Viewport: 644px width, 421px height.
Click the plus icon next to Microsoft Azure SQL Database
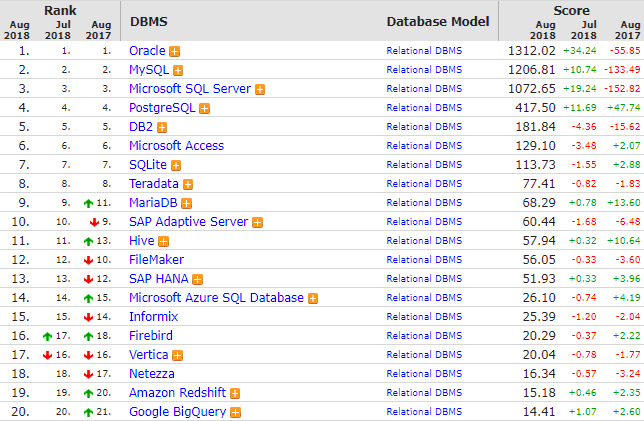click(313, 299)
